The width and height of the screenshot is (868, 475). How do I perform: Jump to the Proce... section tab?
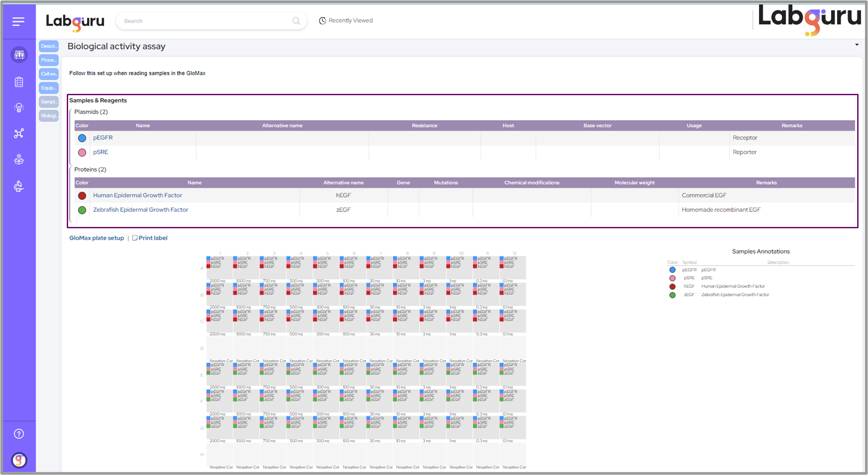tap(49, 60)
